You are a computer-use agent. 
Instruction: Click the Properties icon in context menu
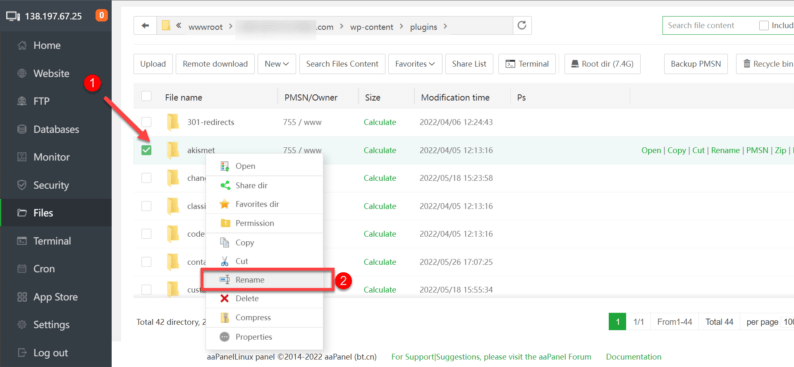pos(225,337)
